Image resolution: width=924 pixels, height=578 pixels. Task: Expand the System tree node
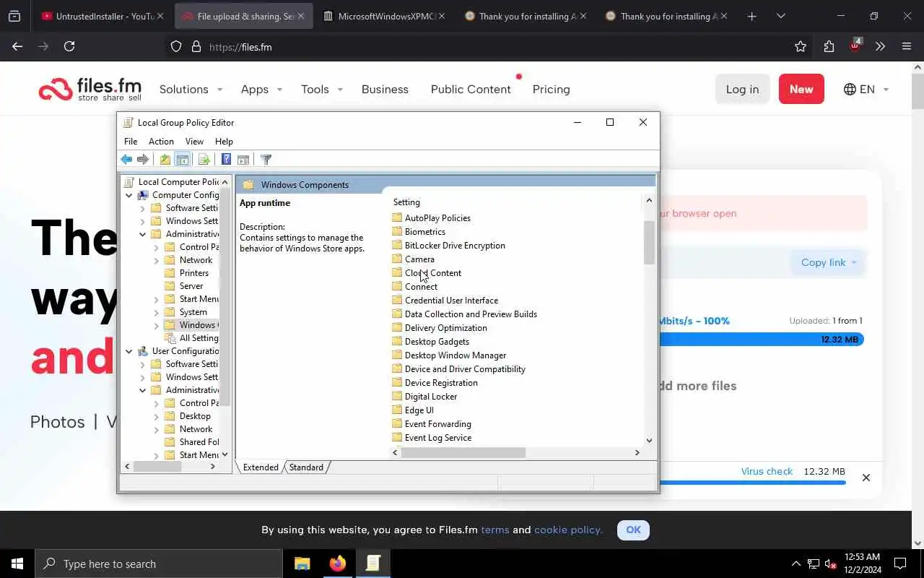click(x=157, y=312)
